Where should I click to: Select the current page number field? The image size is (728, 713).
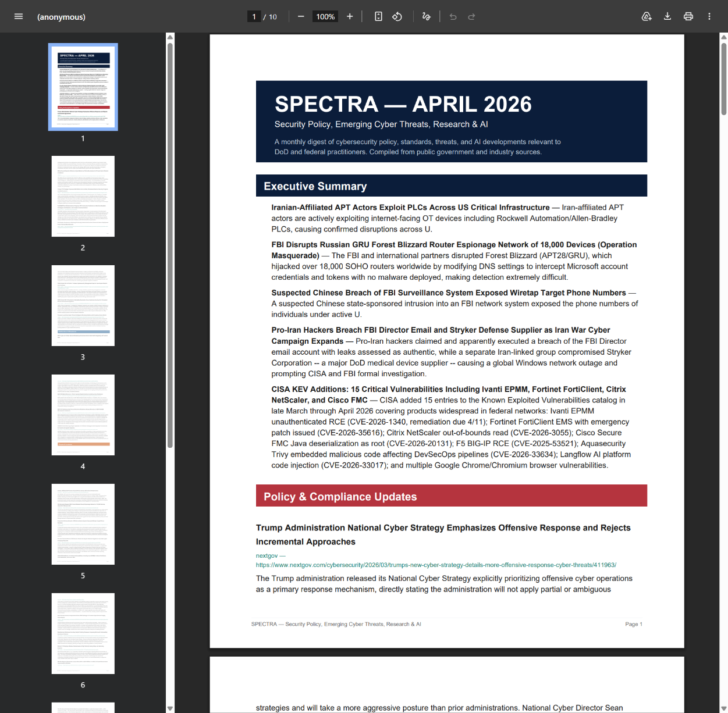(254, 16)
